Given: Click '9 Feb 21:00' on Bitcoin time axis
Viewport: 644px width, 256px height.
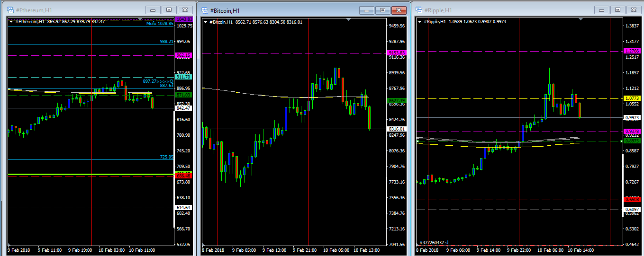Looking at the screenshot, I should tap(305, 250).
